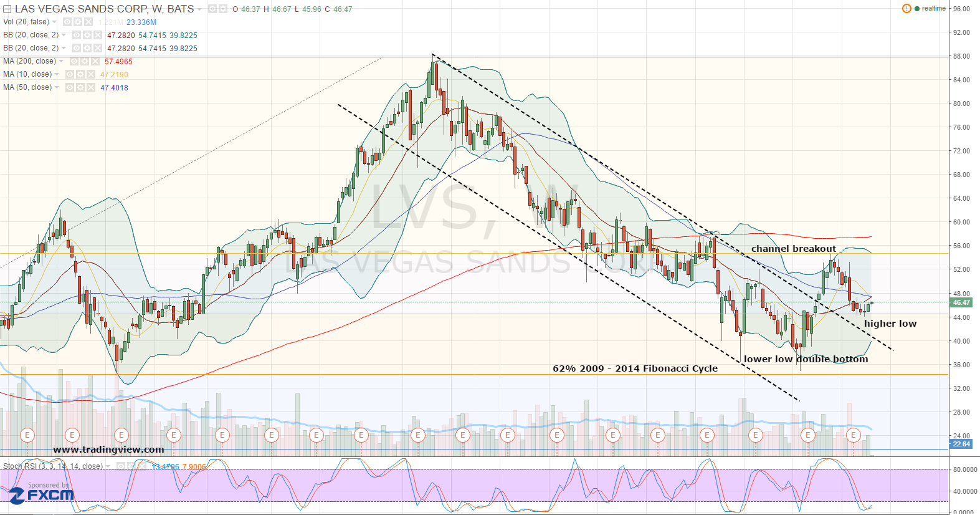Expand the Stoch RSI dropdown arrow
Image resolution: width=980 pixels, height=515 pixels.
108,466
